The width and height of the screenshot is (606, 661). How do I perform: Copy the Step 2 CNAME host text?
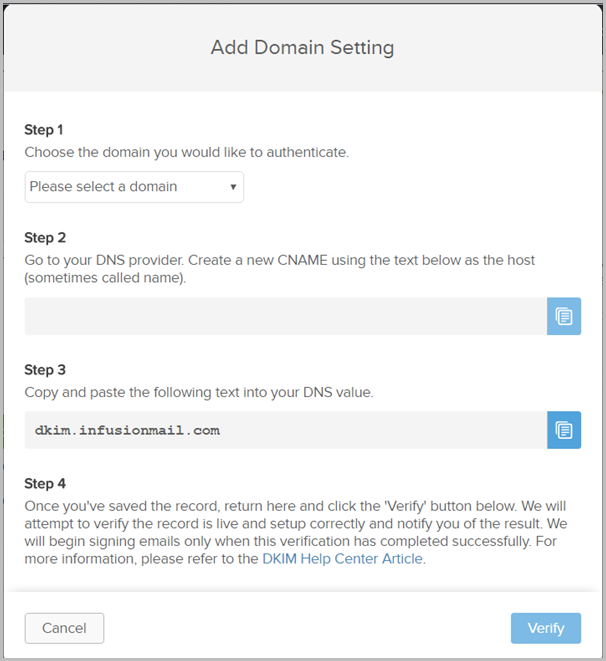click(x=564, y=316)
